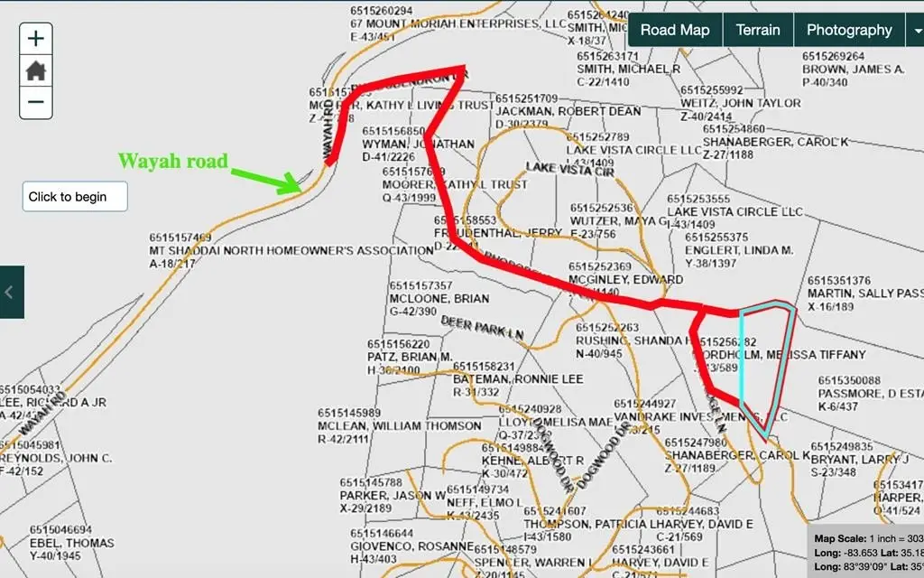Click the green Wayah road annotation text
The image size is (924, 578).
[172, 162]
